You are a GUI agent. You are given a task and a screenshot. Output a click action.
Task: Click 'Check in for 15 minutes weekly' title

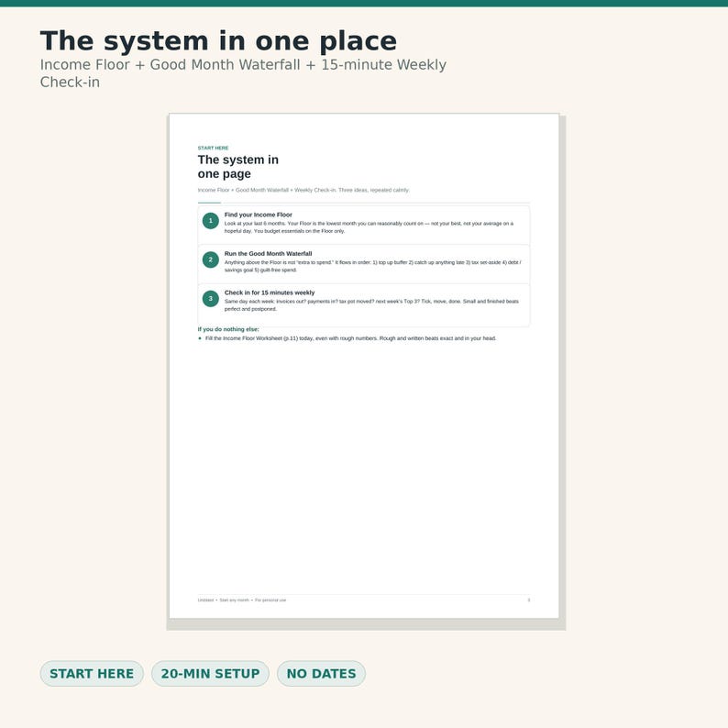pos(270,292)
